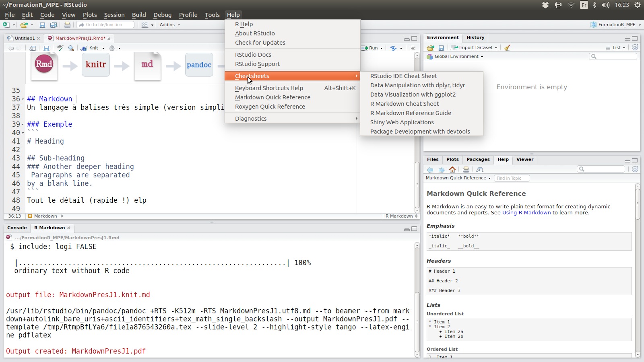Save the Rmd file from editor toolbar
Viewport: 644px width, 362px height.
point(46,48)
